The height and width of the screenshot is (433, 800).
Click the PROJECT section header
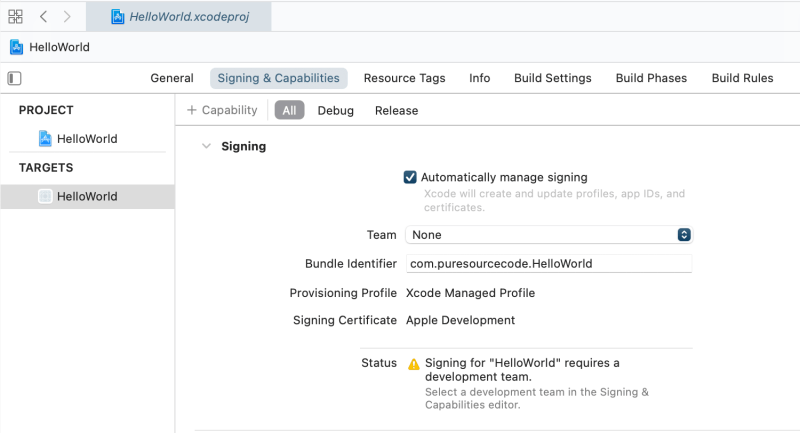tap(46, 110)
